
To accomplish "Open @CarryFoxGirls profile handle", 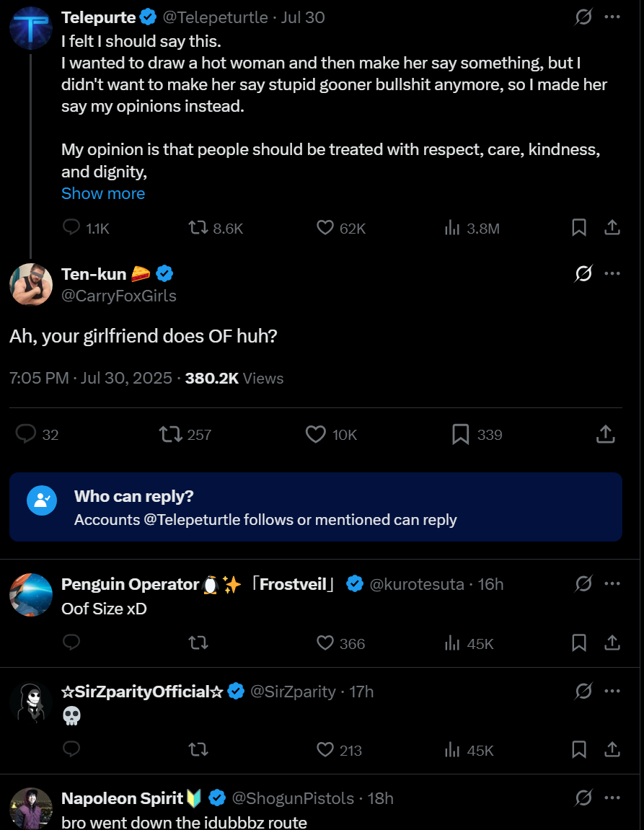I will click(119, 296).
